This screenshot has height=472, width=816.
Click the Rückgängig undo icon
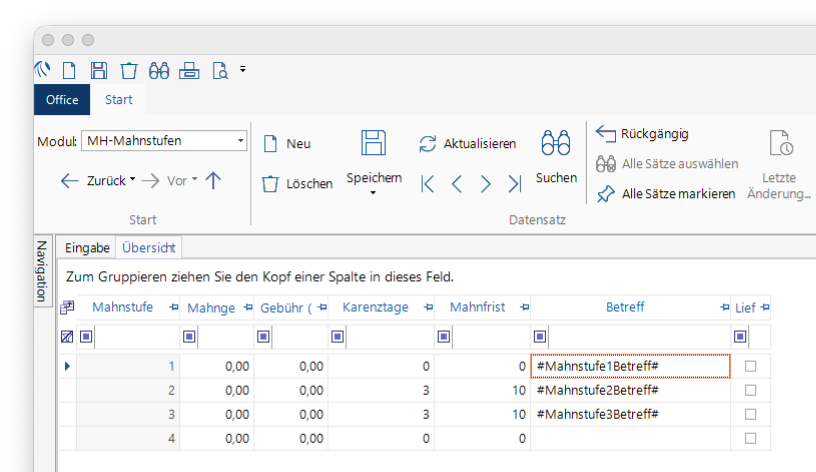pos(605,133)
